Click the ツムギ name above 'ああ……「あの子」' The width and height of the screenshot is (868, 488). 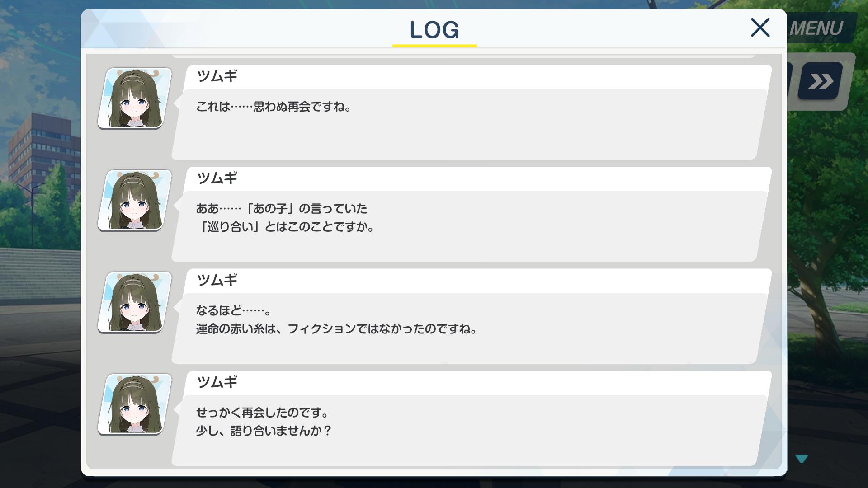pyautogui.click(x=217, y=178)
